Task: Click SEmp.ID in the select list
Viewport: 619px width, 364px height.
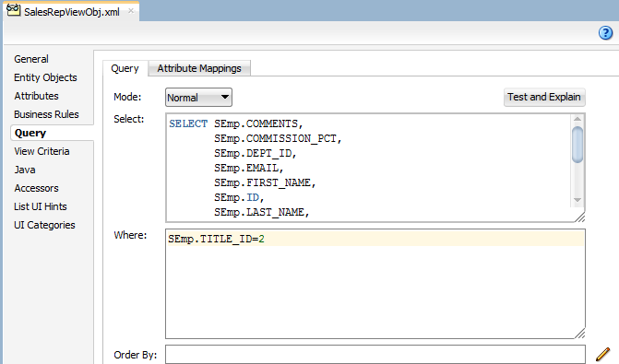Action: (239, 197)
